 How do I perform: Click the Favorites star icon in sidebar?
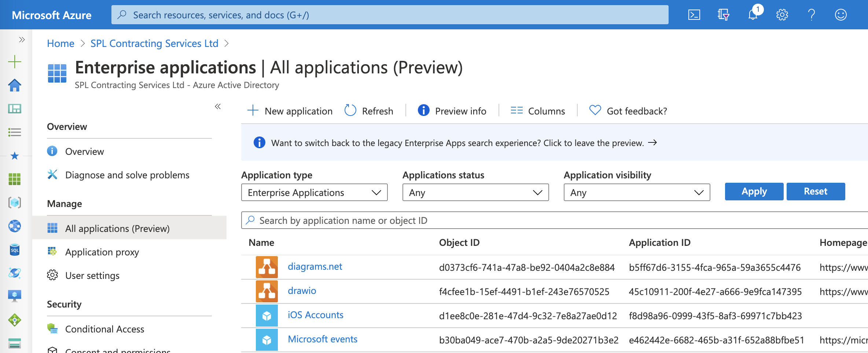(x=15, y=156)
